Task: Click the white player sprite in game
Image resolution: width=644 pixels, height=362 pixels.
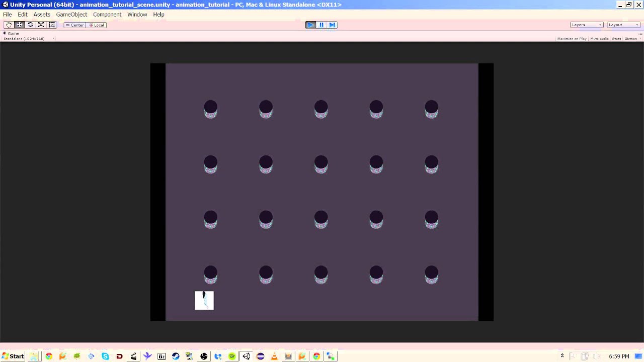Action: (204, 301)
